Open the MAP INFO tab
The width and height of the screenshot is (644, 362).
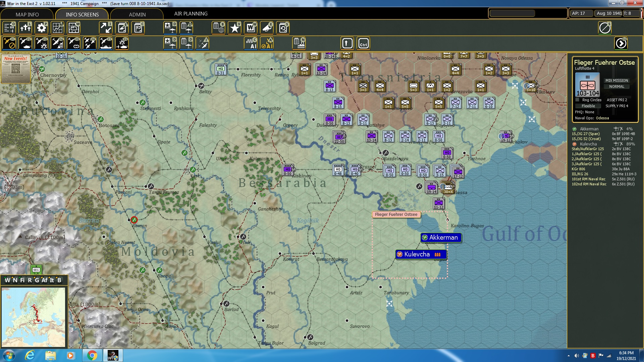click(27, 14)
